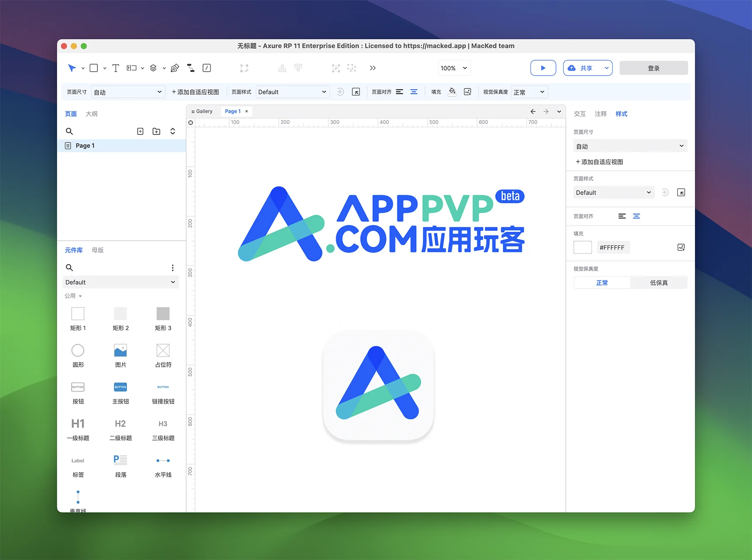This screenshot has height=560, width=752.
Task: Click expand/collapse pages arrows icon
Action: pyautogui.click(x=173, y=131)
